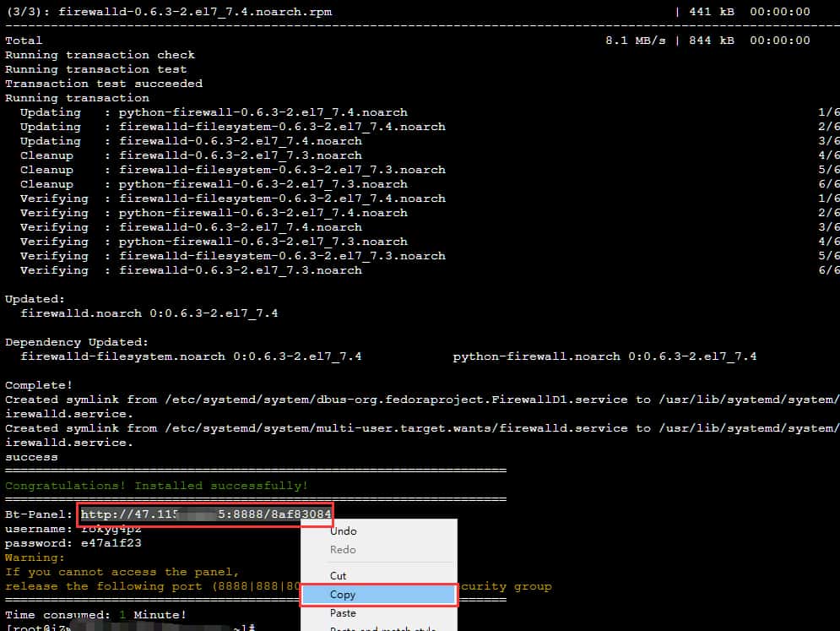The width and height of the screenshot is (840, 631).
Task: Choose Copy from the context menu
Action: [343, 595]
